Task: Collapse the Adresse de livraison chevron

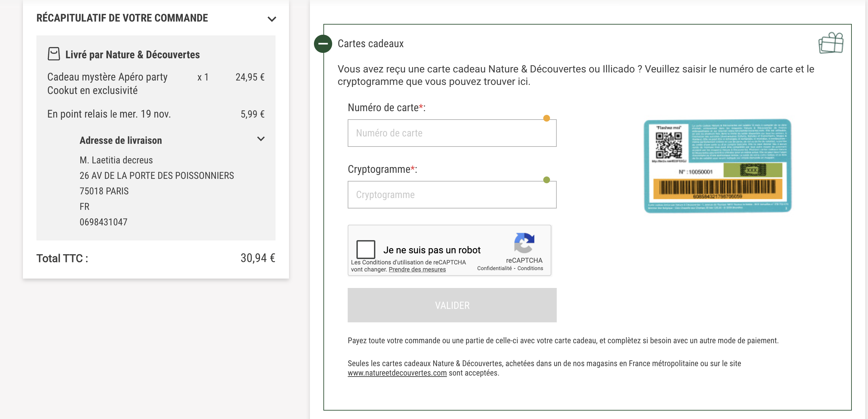Action: pyautogui.click(x=261, y=139)
